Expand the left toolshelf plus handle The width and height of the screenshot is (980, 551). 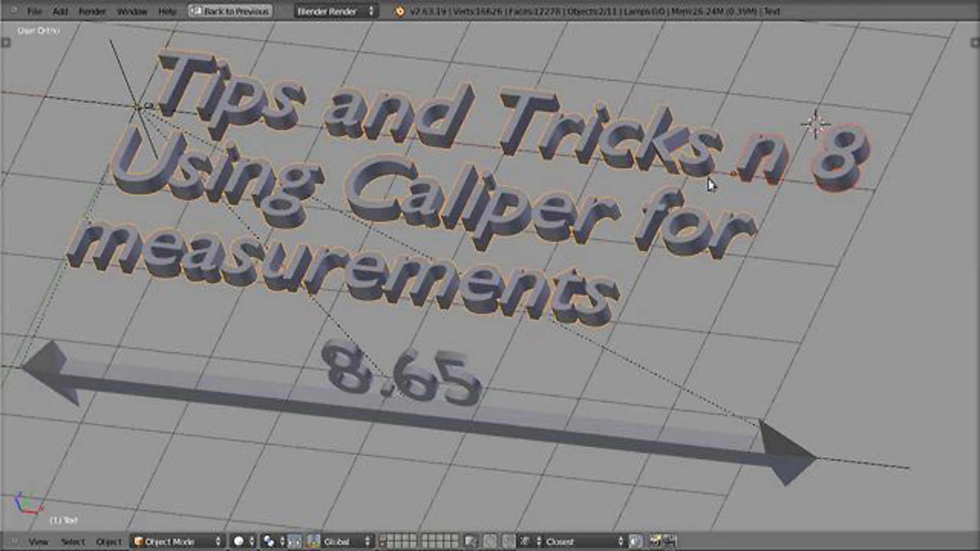[6, 42]
